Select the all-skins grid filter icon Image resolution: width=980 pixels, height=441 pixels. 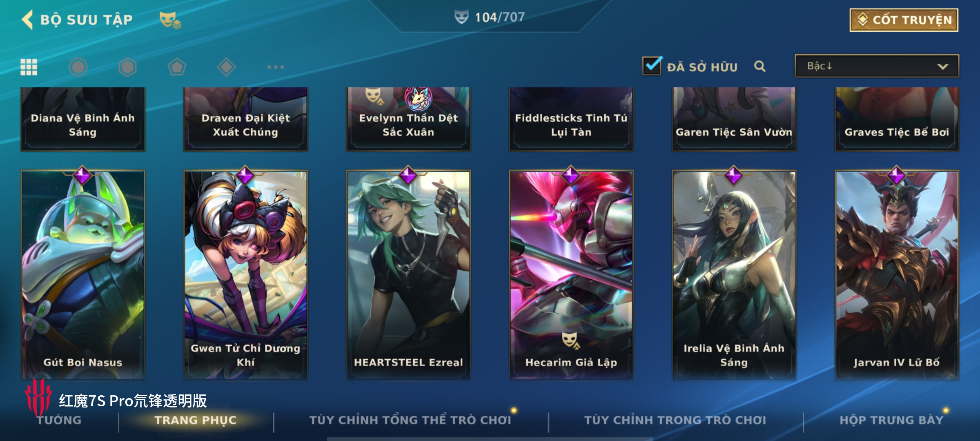pos(29,67)
